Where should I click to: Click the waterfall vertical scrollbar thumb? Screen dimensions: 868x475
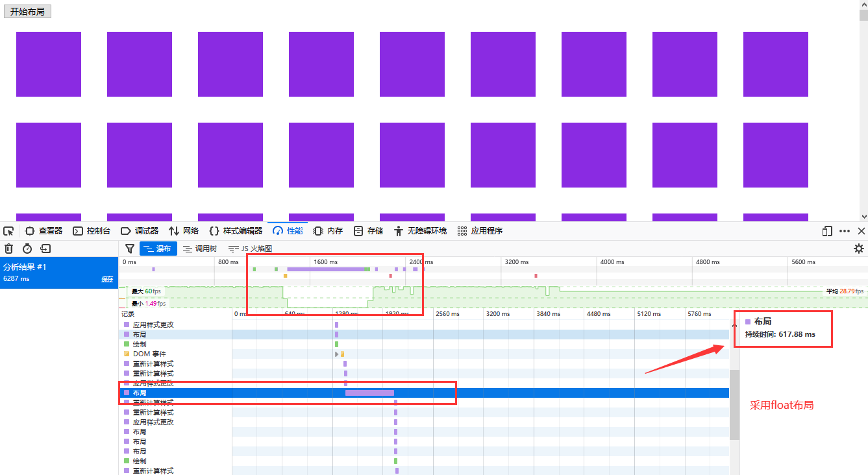click(x=734, y=405)
